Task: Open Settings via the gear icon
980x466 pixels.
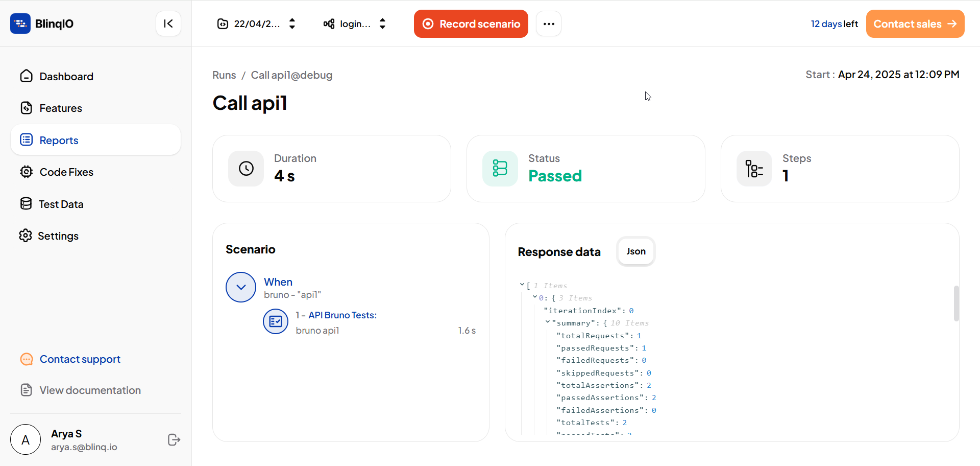Action: click(25, 236)
